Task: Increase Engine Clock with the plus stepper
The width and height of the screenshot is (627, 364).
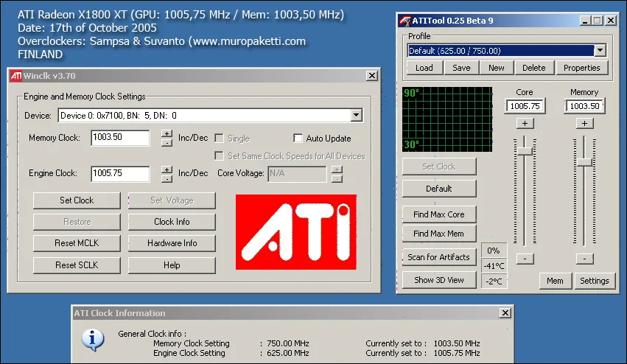Action: [167, 169]
